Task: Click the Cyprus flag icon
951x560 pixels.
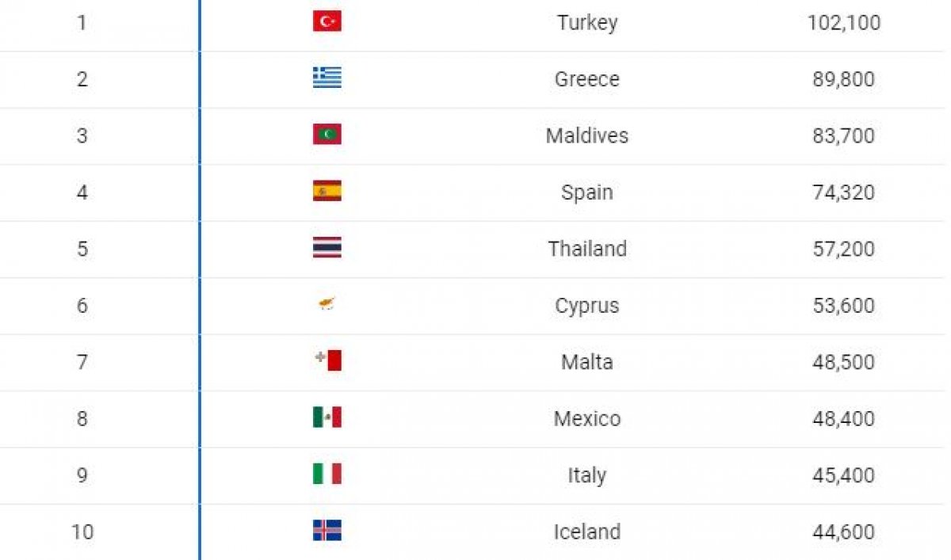Action: (327, 304)
